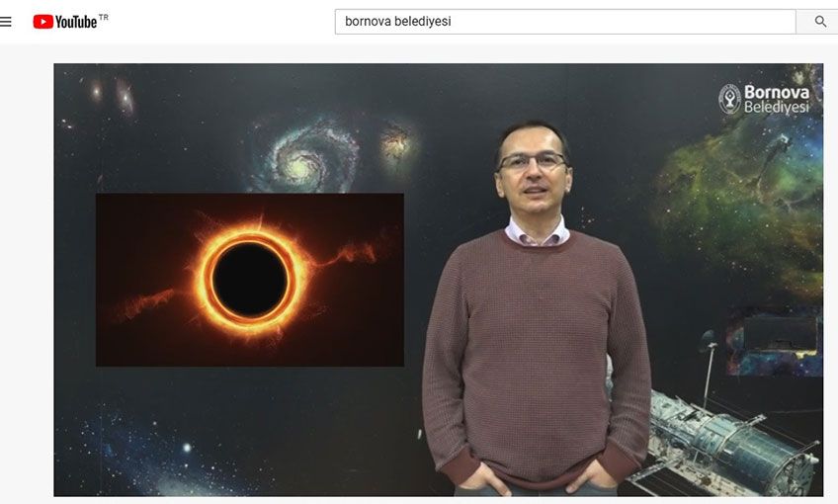The height and width of the screenshot is (504, 838).
Task: Click the Bornova Belediyesi emblem watermark
Action: 729,99
